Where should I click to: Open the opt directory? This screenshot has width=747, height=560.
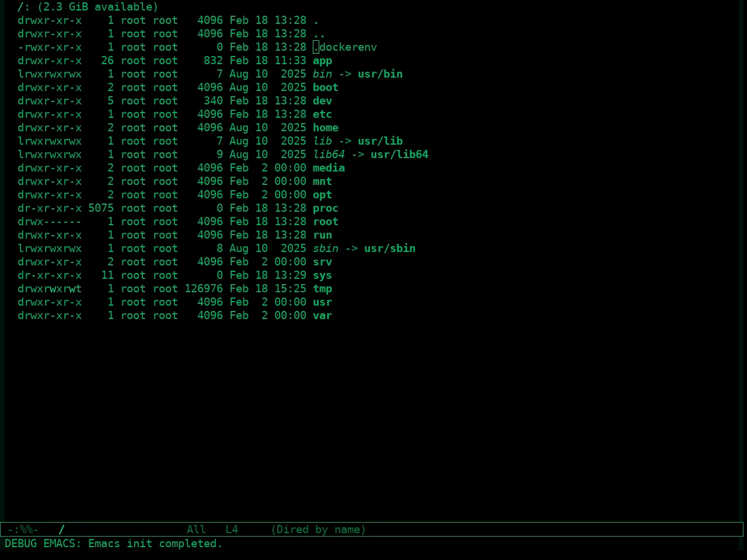click(x=322, y=195)
